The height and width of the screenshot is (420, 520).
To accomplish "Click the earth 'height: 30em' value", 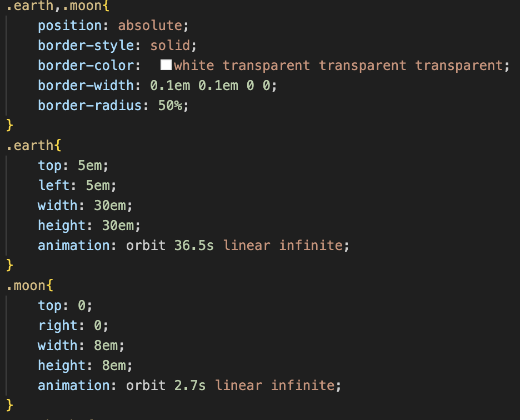I will pos(118,226).
